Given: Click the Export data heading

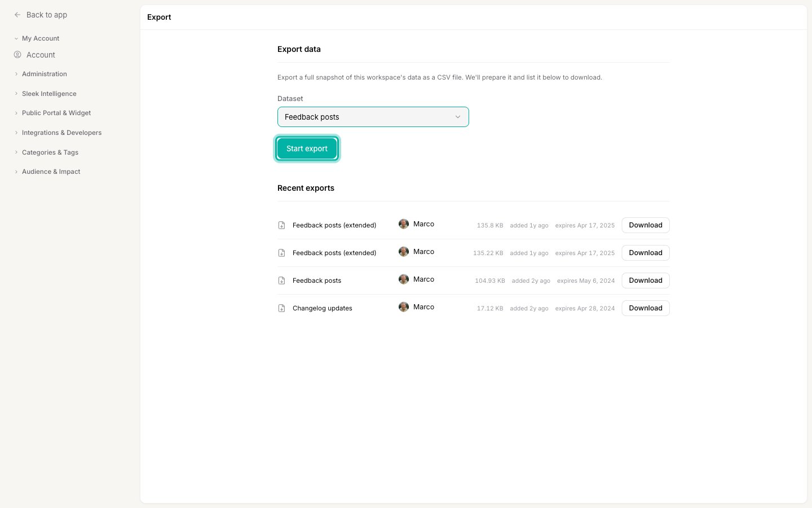Looking at the screenshot, I should (x=299, y=49).
